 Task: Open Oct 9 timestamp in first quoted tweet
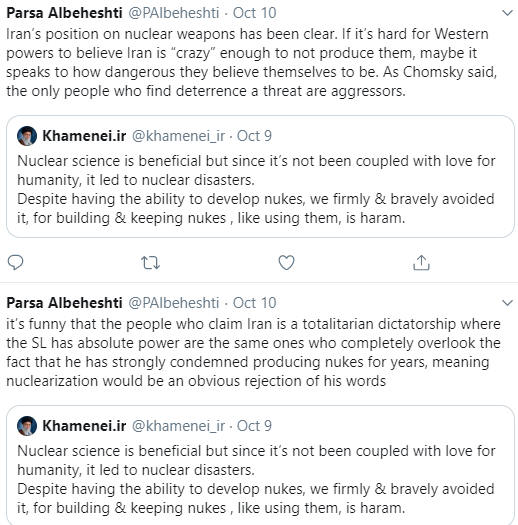pos(254,136)
